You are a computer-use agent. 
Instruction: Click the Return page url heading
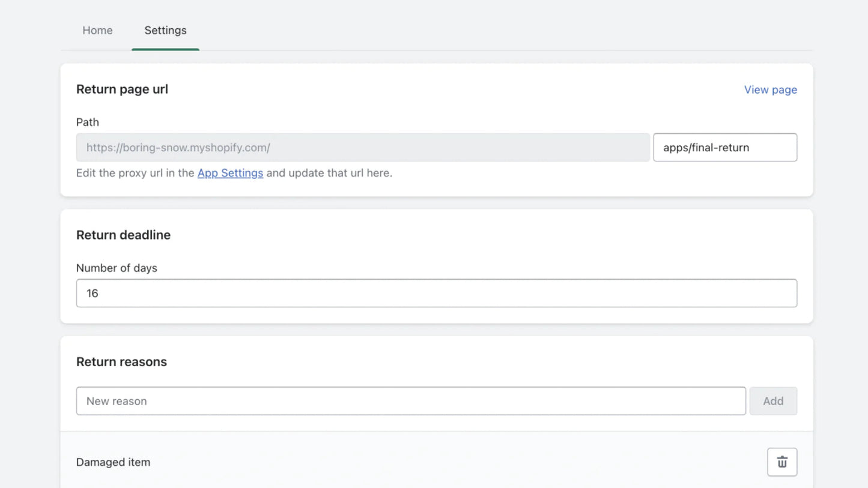point(122,89)
